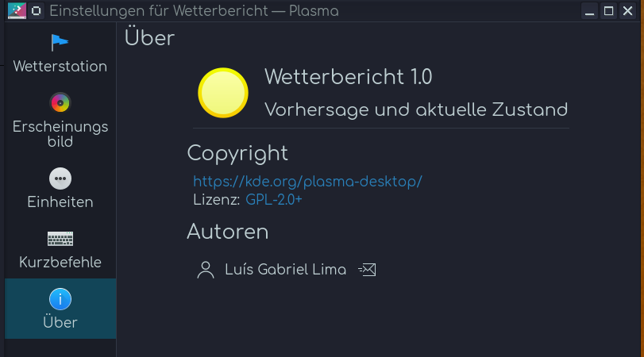Select the highlighted Über sidebar entry
The image size is (644, 357).
point(60,309)
